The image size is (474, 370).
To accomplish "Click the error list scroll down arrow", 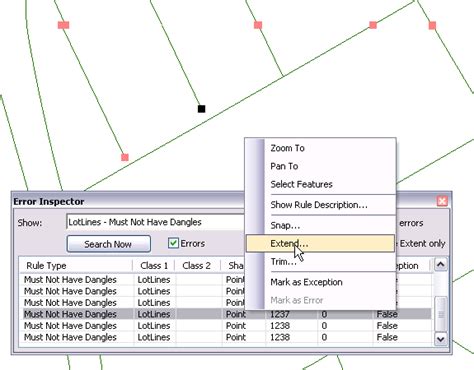I will (441, 339).
